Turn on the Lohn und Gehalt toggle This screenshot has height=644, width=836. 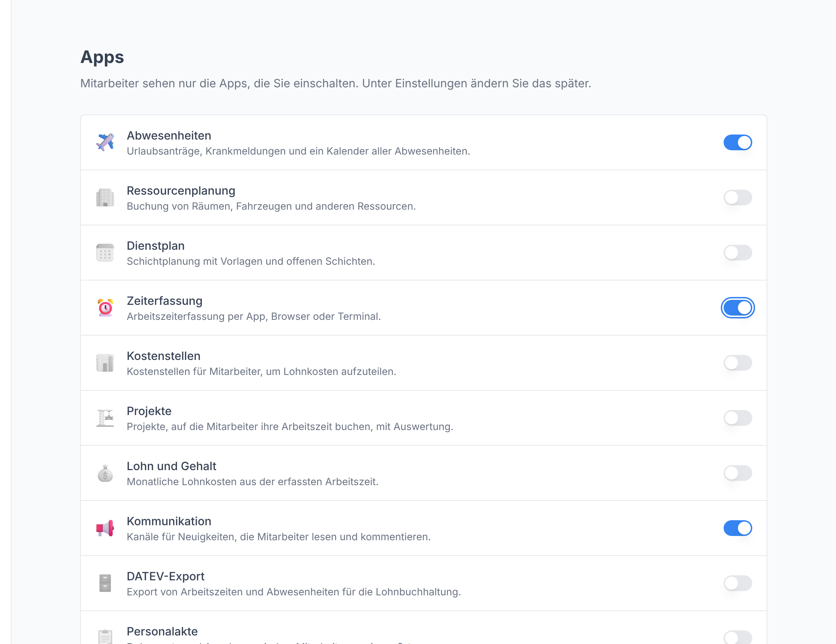point(738,473)
